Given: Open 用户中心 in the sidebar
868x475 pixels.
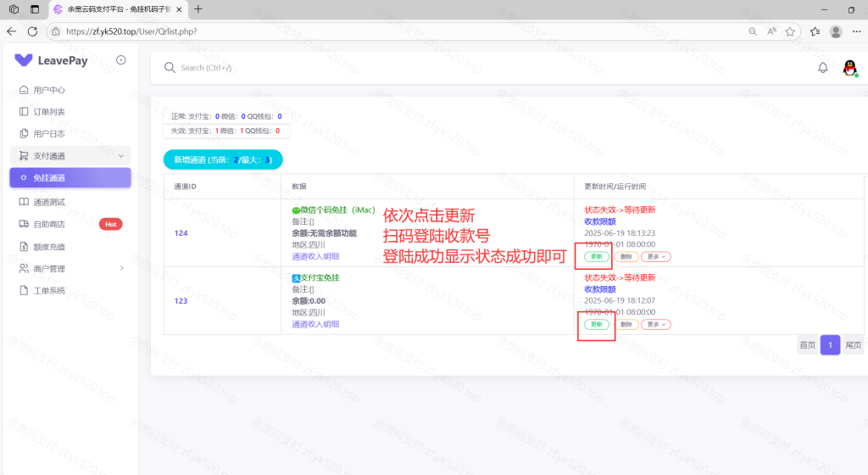Looking at the screenshot, I should pyautogui.click(x=48, y=90).
